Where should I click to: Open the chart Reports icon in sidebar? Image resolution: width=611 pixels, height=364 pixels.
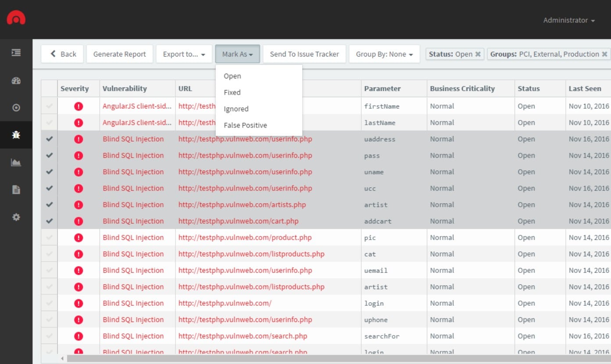coord(16,163)
